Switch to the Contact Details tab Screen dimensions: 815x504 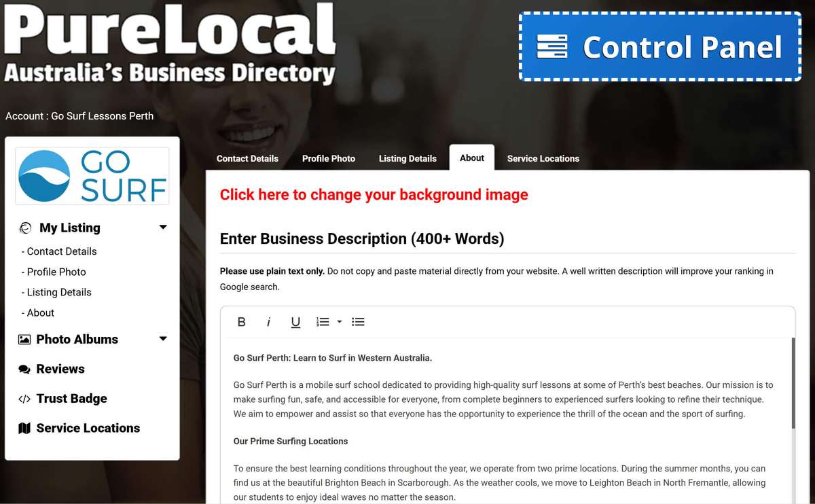click(247, 158)
